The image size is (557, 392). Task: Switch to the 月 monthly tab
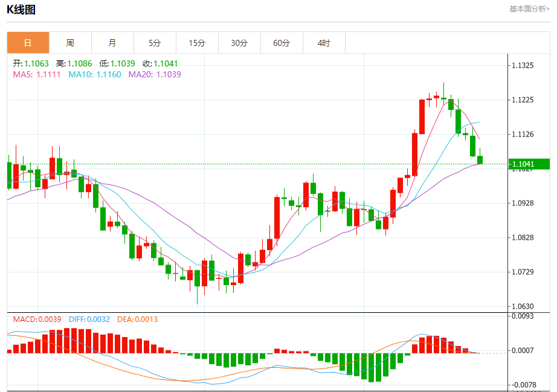(x=112, y=43)
